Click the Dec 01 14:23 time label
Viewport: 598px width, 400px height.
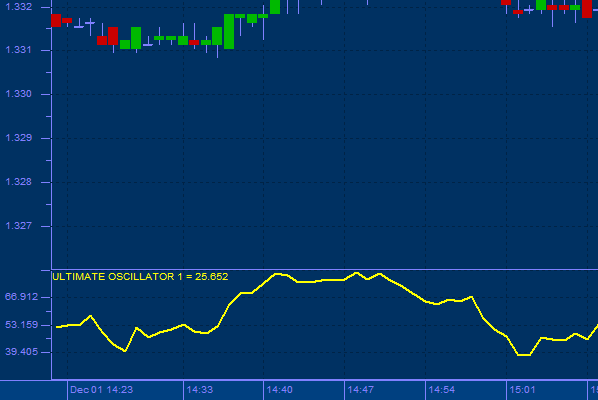pyautogui.click(x=101, y=390)
